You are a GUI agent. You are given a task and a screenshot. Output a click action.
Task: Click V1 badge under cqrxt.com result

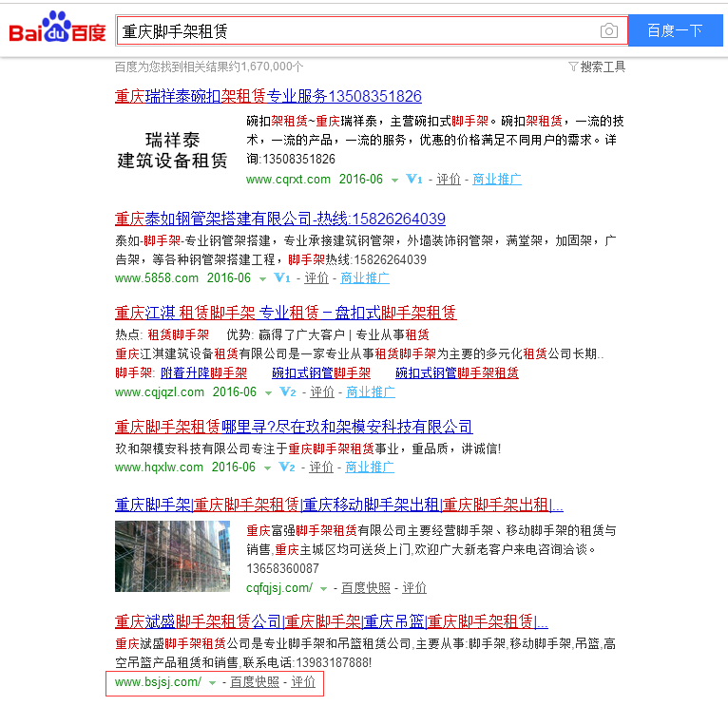point(413,180)
